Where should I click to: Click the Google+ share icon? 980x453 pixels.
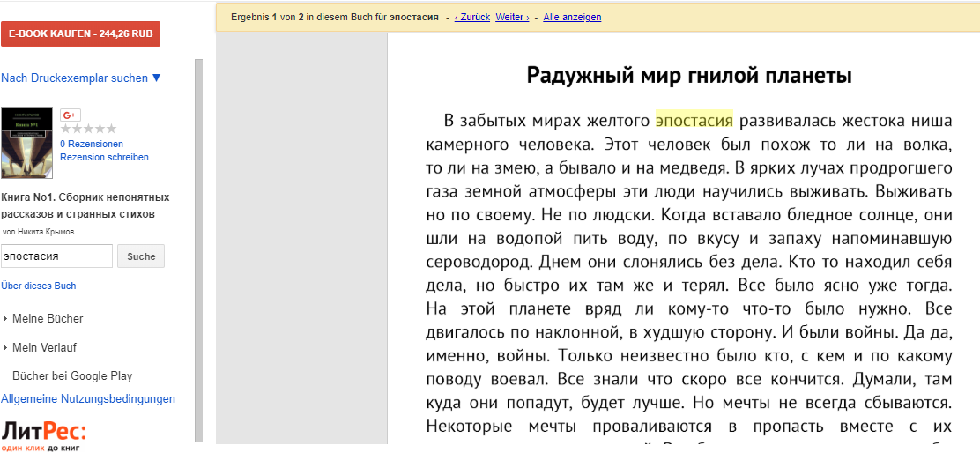click(x=71, y=115)
